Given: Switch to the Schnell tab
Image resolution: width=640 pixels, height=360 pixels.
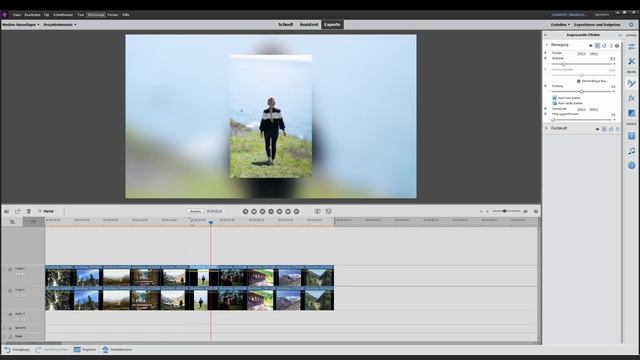Looking at the screenshot, I should pyautogui.click(x=285, y=24).
